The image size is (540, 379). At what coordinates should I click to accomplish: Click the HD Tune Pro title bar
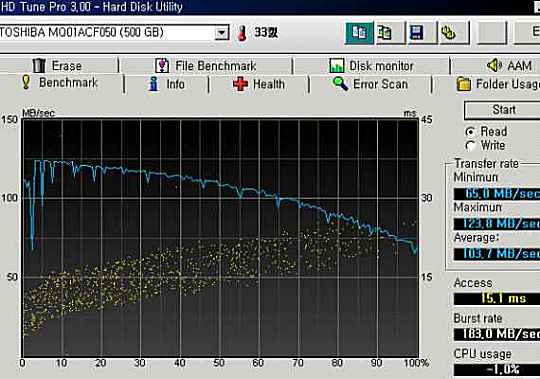(x=270, y=7)
